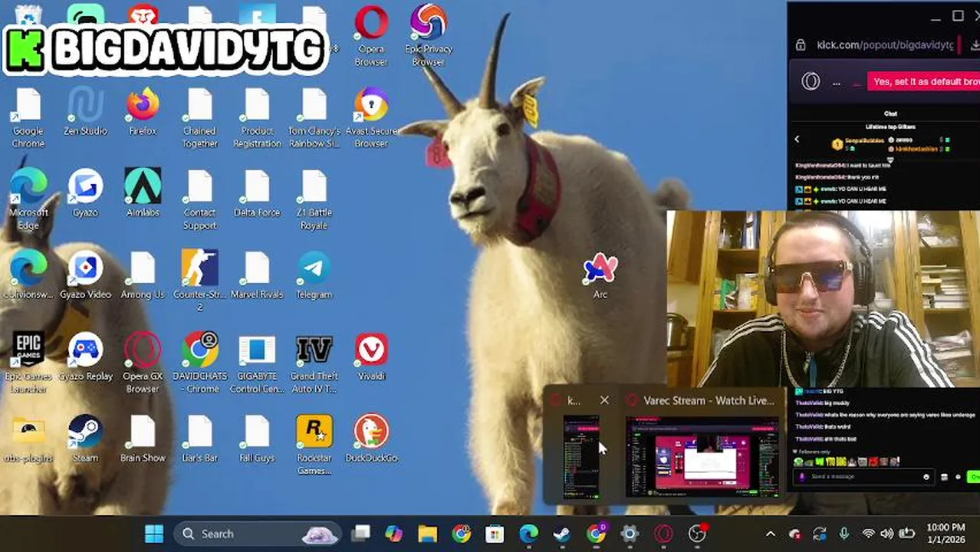Open the GIGABYTE Control Center shortcut

pos(257,363)
